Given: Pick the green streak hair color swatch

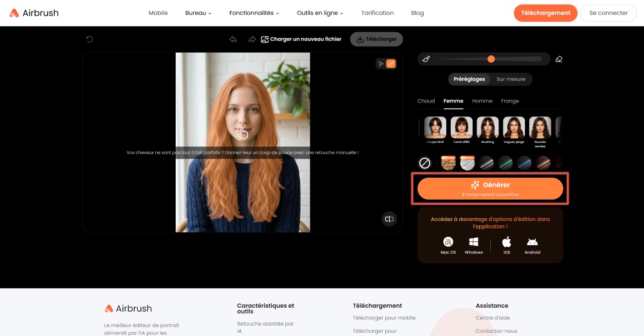Looking at the screenshot, I should (505, 163).
